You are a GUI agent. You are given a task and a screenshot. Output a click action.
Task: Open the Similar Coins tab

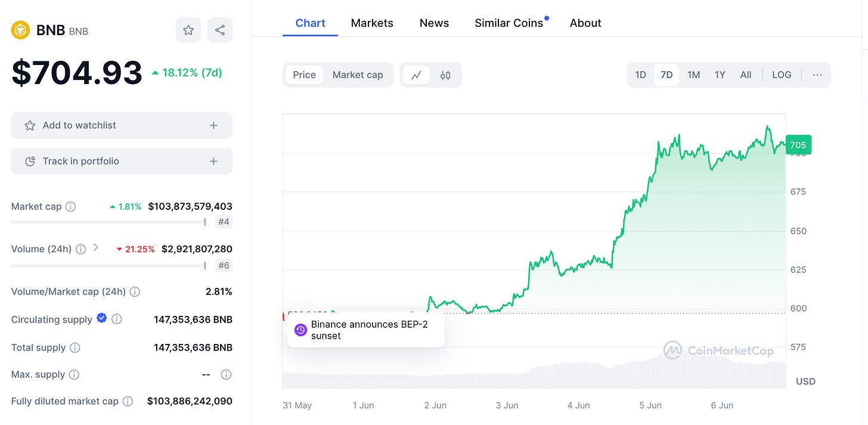click(x=509, y=23)
